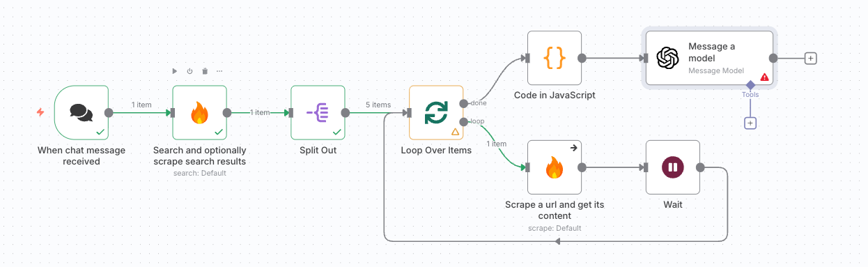Select the Split Out node icon
The image size is (868, 267).
pyautogui.click(x=318, y=113)
